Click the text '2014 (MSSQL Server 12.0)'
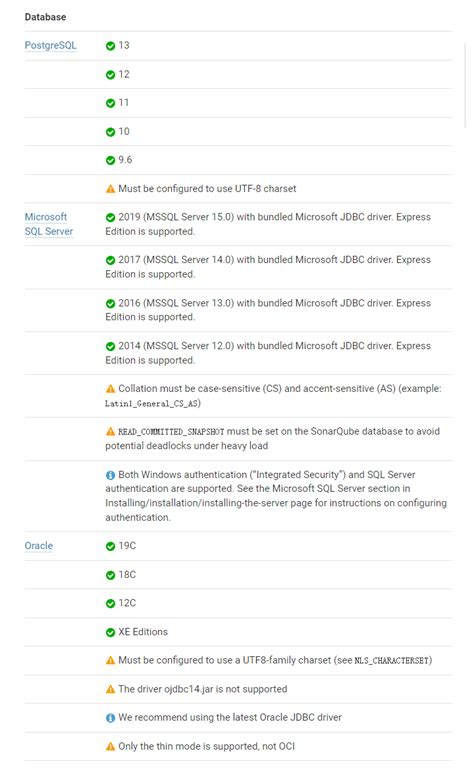 pyautogui.click(x=176, y=346)
